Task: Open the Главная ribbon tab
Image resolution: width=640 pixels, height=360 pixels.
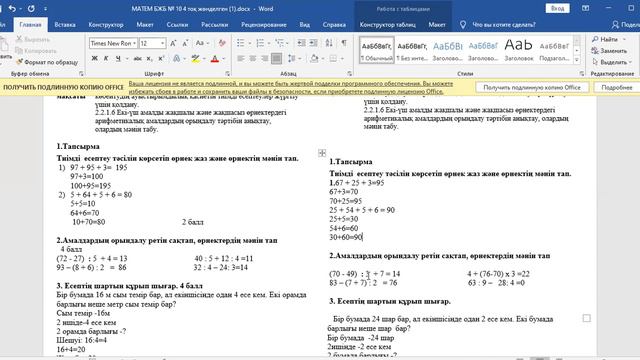Action: pyautogui.click(x=31, y=24)
